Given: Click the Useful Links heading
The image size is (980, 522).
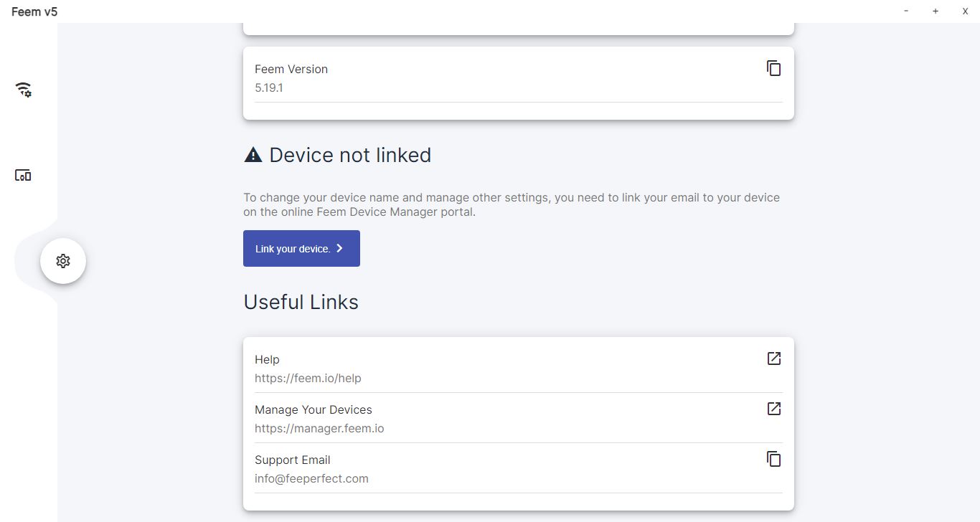Looking at the screenshot, I should (x=301, y=302).
